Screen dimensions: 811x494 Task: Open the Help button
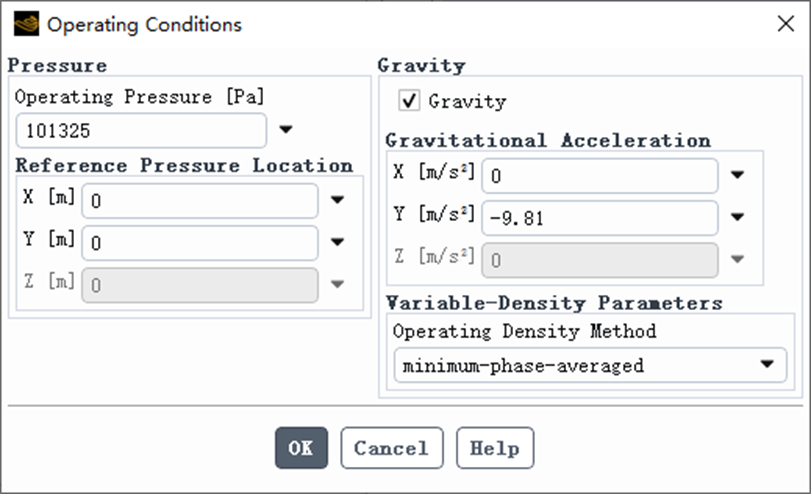pyautogui.click(x=495, y=448)
